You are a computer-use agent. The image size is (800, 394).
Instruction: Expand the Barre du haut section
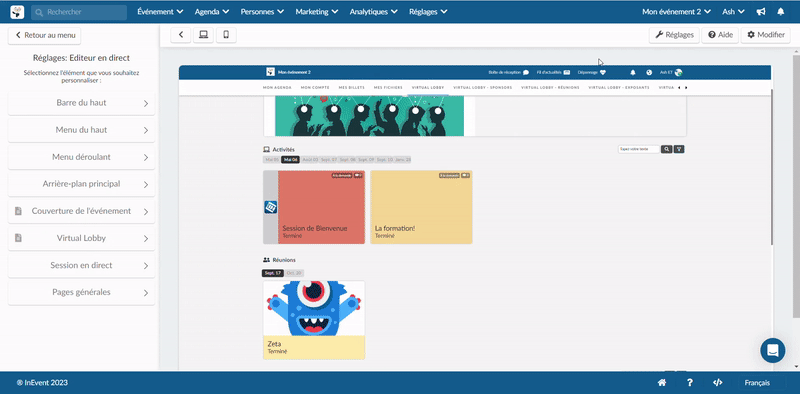pos(82,103)
